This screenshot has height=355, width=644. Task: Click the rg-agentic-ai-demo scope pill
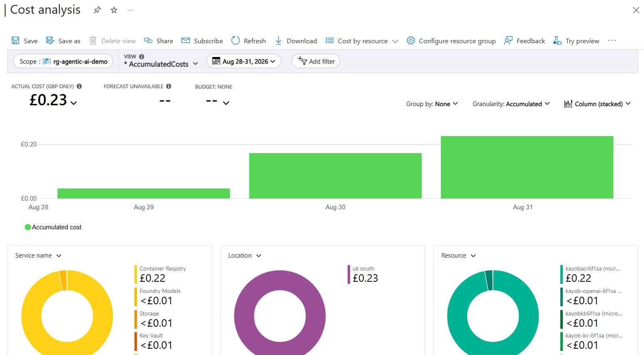tap(63, 61)
